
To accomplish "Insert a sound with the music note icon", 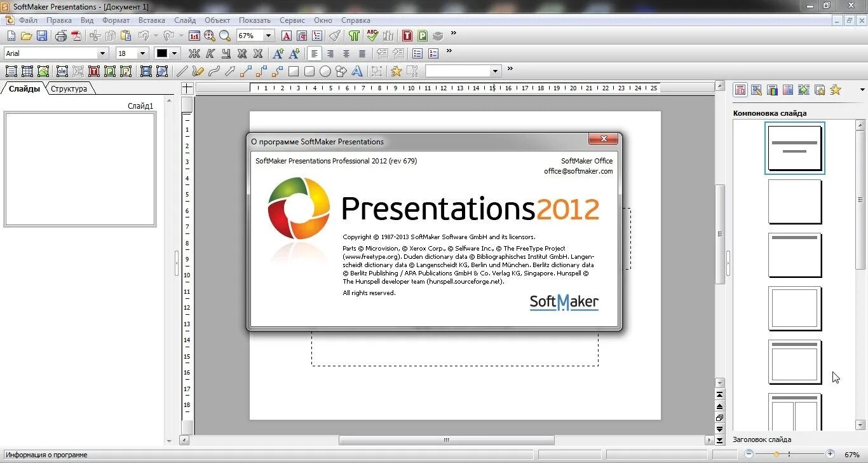I will 162,71.
